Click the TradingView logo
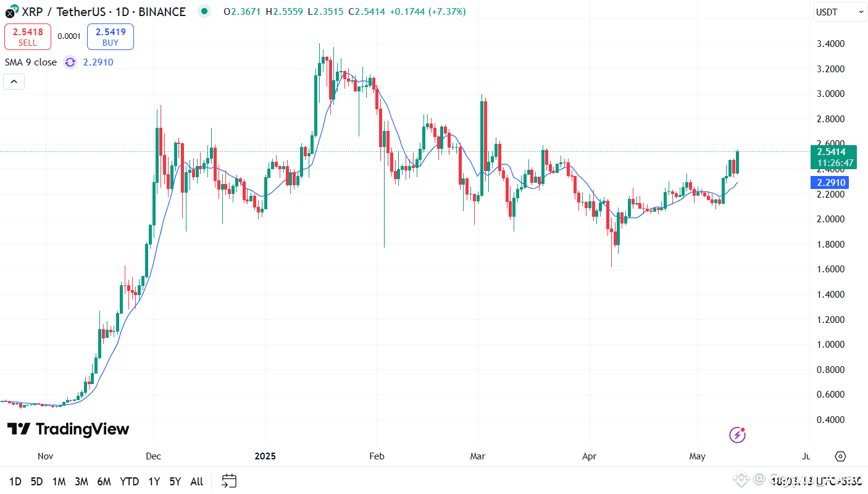 68,429
